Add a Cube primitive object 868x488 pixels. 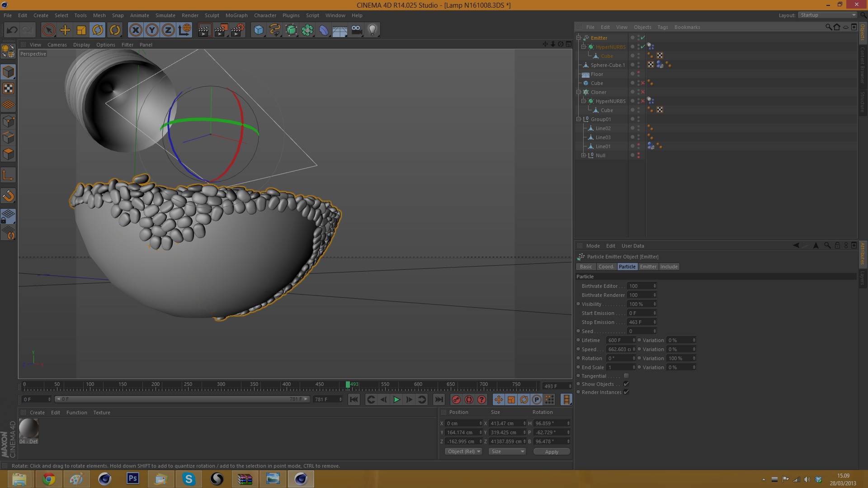[x=259, y=30]
